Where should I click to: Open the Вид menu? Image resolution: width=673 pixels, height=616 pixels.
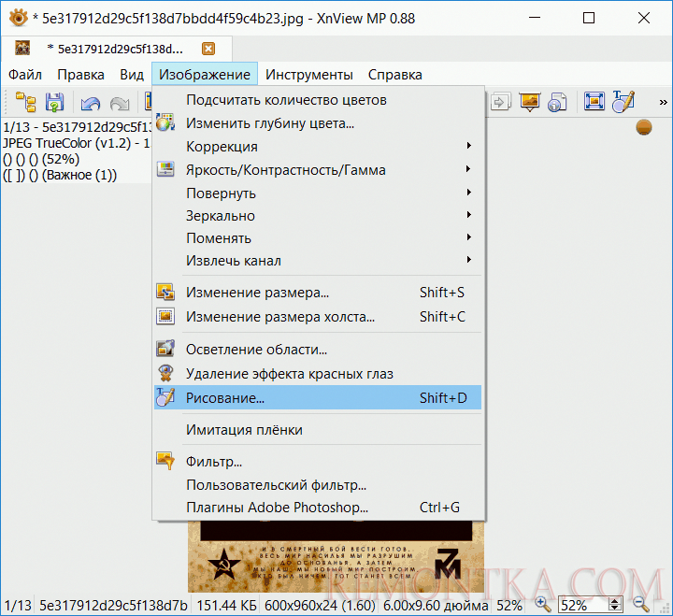point(132,75)
